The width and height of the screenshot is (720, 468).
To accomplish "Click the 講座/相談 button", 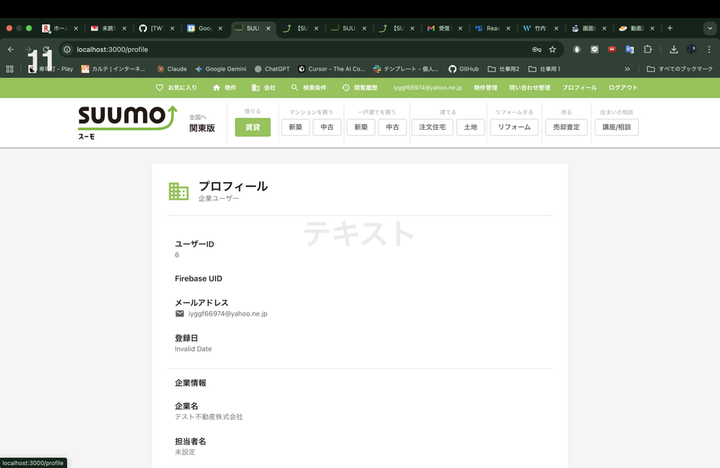I will coord(617,127).
